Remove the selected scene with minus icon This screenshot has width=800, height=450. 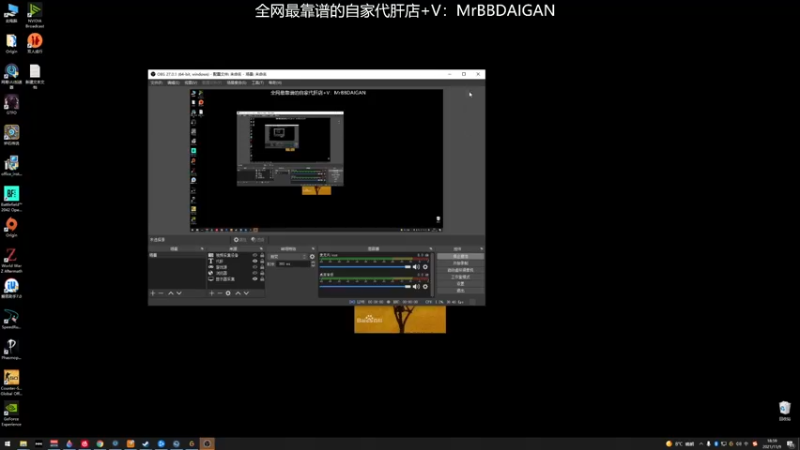(161, 293)
